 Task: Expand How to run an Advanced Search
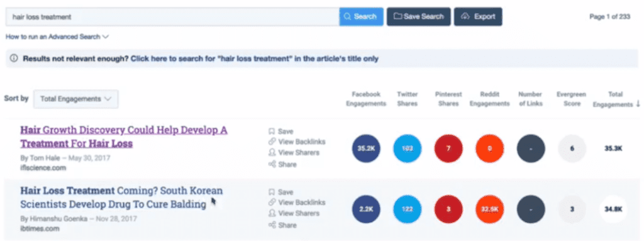57,37
